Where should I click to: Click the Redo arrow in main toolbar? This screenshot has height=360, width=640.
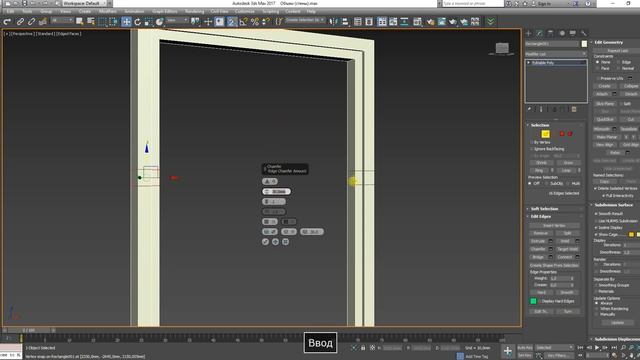[7, 22]
